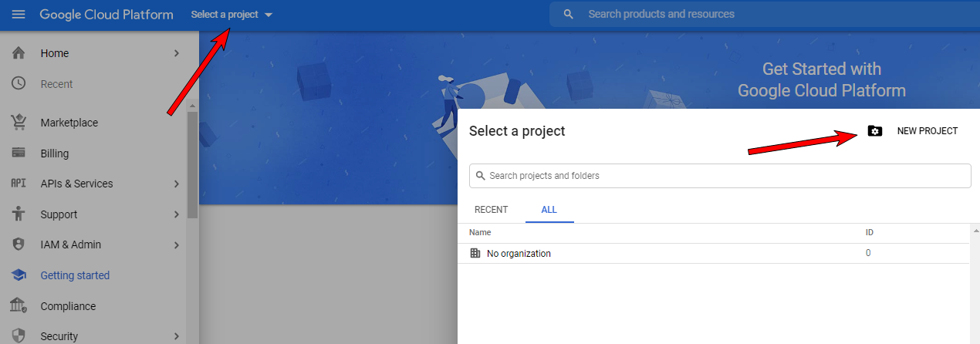Switch to the RECENT tab

coord(491,210)
